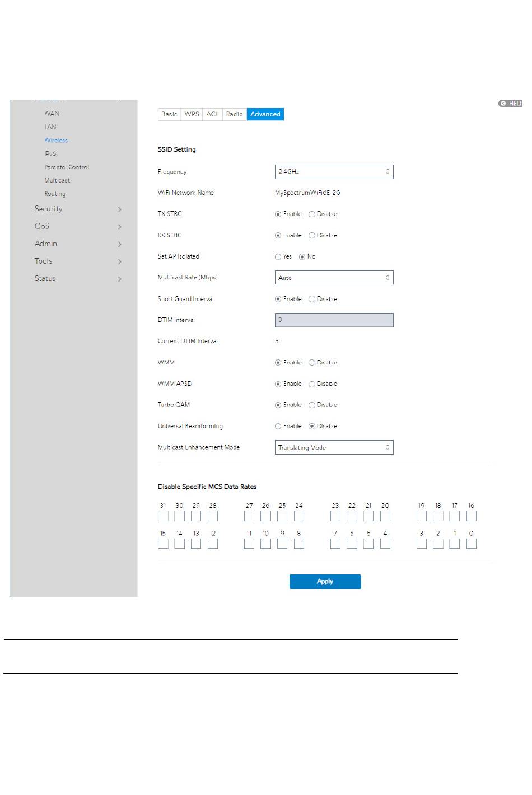Check MCS data rate 7 box
The image size is (532, 795).
(335, 543)
